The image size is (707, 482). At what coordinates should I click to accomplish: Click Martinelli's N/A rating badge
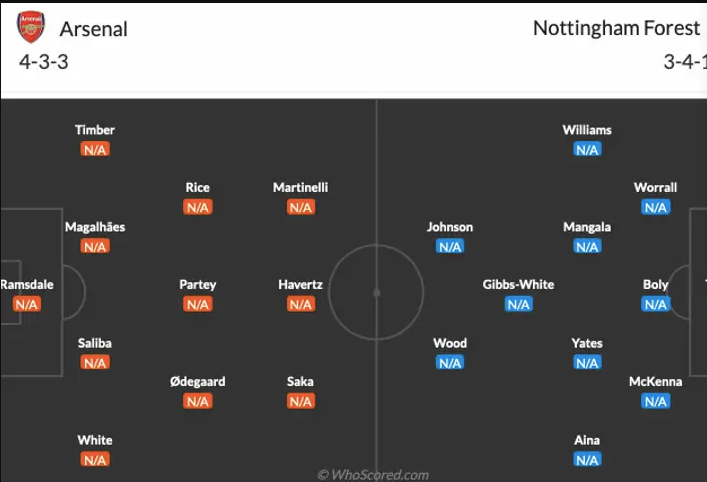(301, 207)
